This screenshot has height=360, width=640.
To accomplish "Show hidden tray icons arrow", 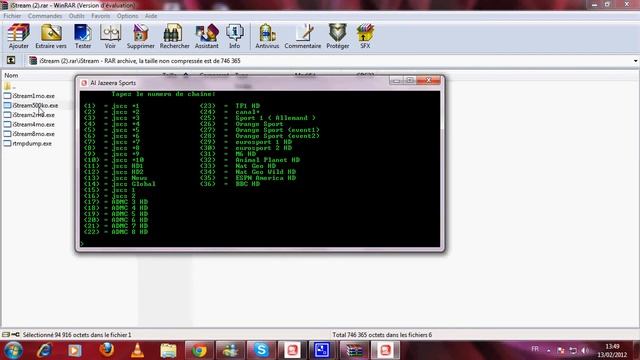I will tap(548, 350).
